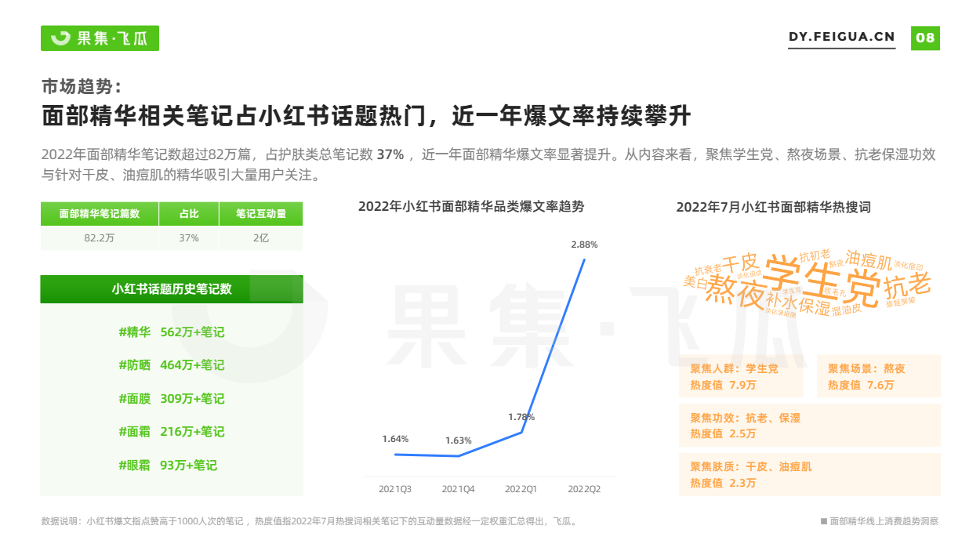Click the title 2022年7月小红书面部精华热搜词
Screen dimensions: 980x551
coord(773,207)
